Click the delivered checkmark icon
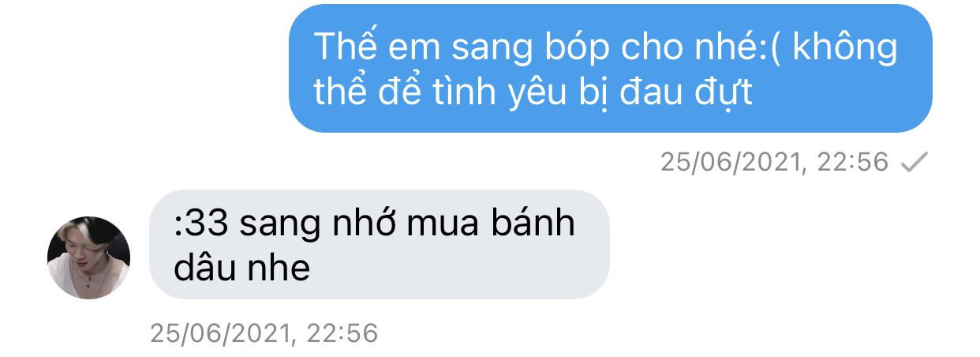980x357 pixels. (915, 162)
